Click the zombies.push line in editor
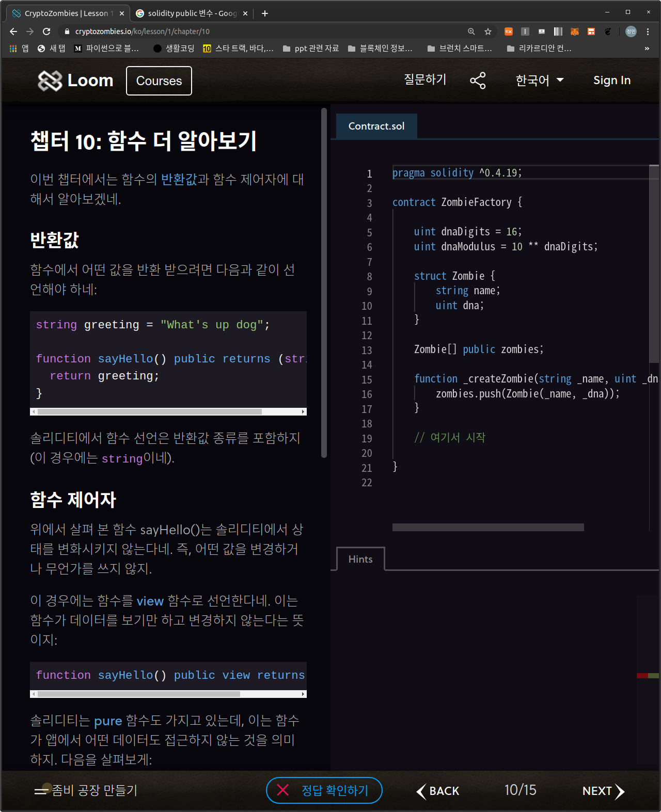The image size is (661, 812). coord(527,394)
